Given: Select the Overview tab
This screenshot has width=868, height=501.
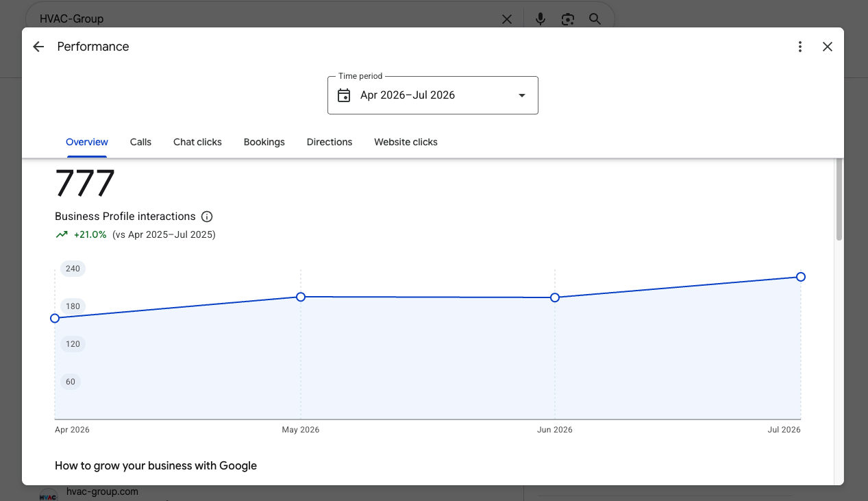Looking at the screenshot, I should click(87, 142).
